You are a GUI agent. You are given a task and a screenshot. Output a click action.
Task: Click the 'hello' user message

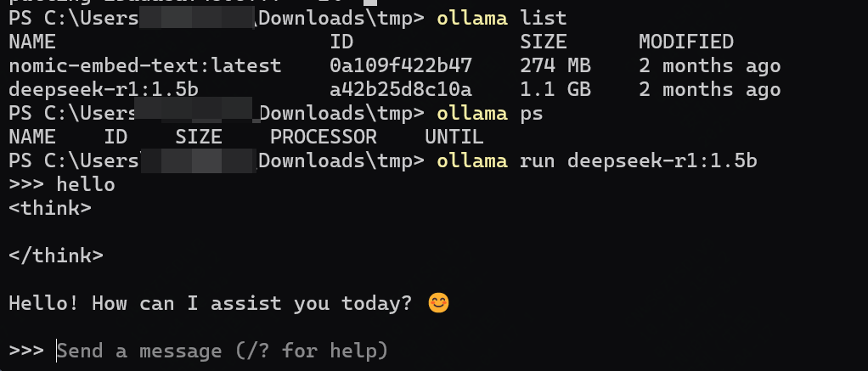tap(86, 184)
